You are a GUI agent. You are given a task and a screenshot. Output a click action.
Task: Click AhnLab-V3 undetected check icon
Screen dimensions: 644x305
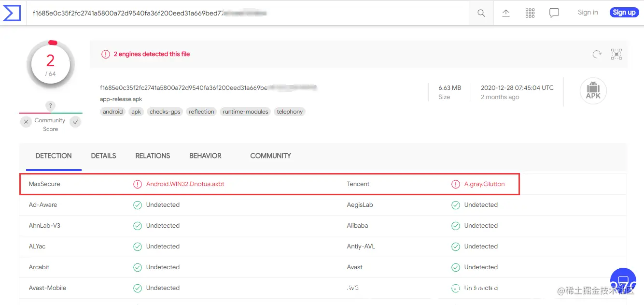coord(138,226)
